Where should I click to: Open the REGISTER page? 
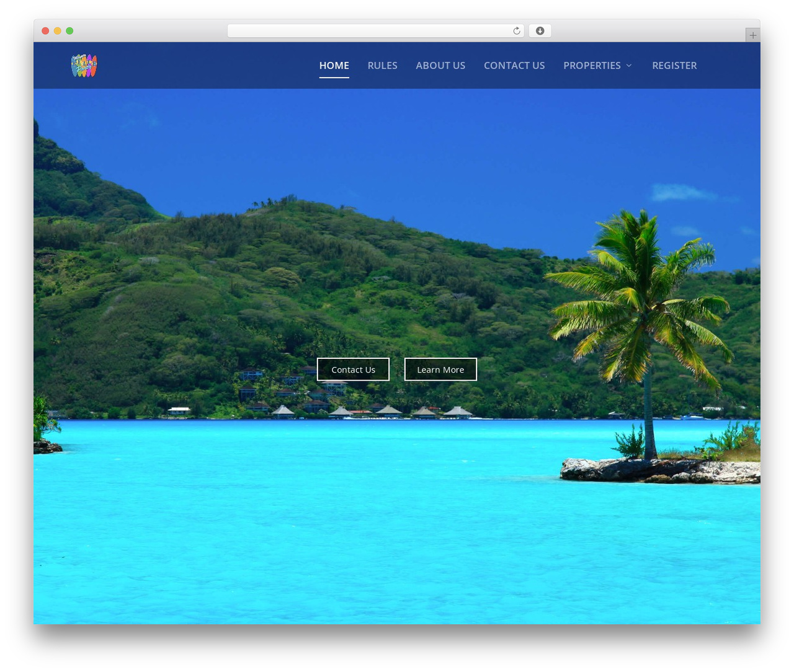click(x=674, y=65)
